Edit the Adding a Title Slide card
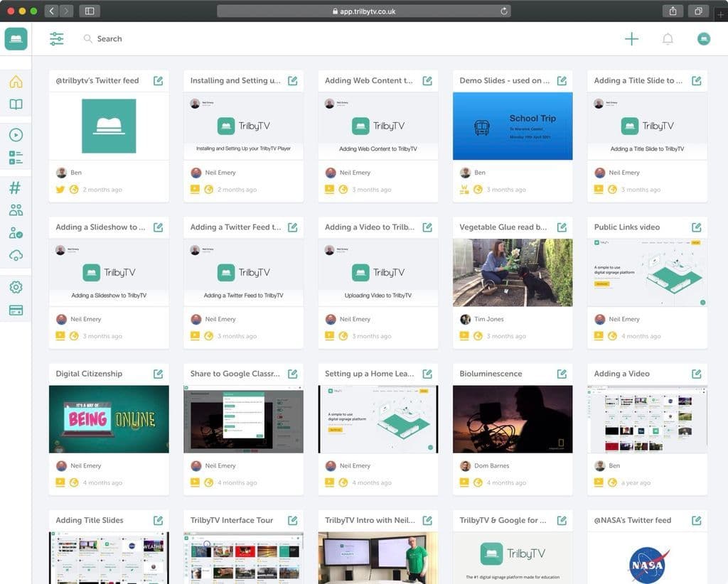The width and height of the screenshot is (728, 584). tap(697, 81)
